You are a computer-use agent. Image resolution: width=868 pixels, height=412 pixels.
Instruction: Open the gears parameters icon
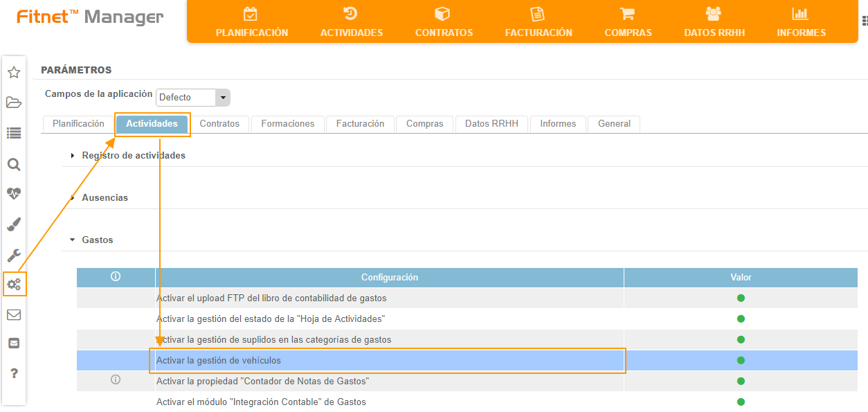pyautogui.click(x=14, y=284)
